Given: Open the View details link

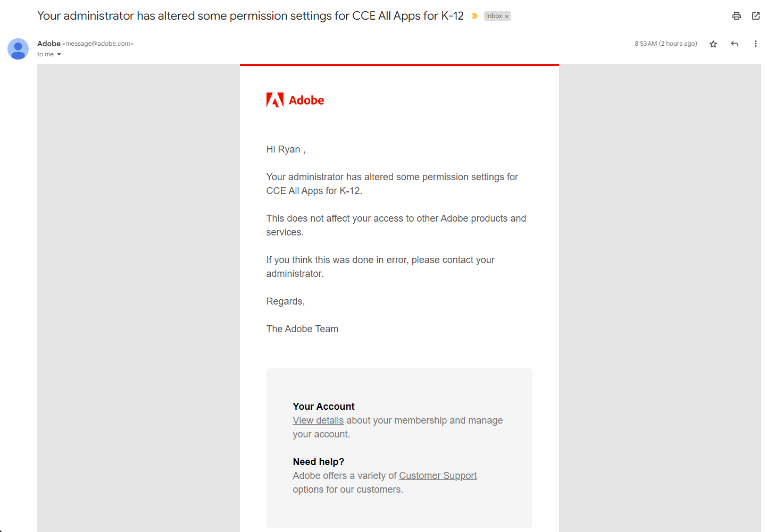Looking at the screenshot, I should 318,420.
